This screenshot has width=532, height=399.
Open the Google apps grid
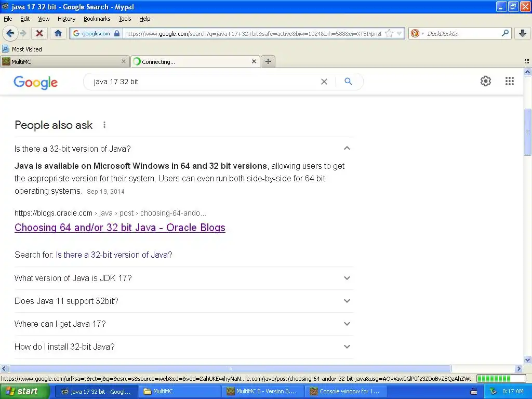pos(510,81)
